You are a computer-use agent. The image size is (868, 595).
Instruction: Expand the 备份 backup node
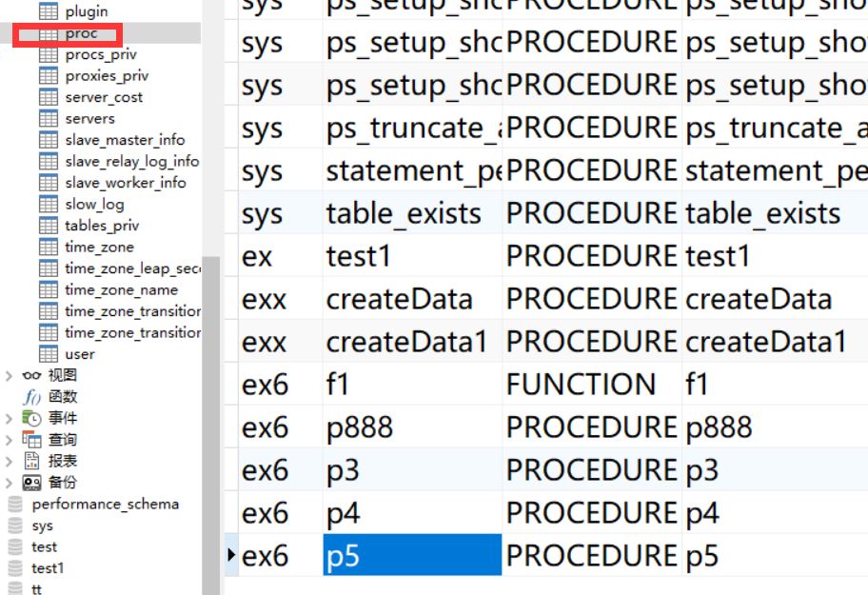pyautogui.click(x=9, y=483)
